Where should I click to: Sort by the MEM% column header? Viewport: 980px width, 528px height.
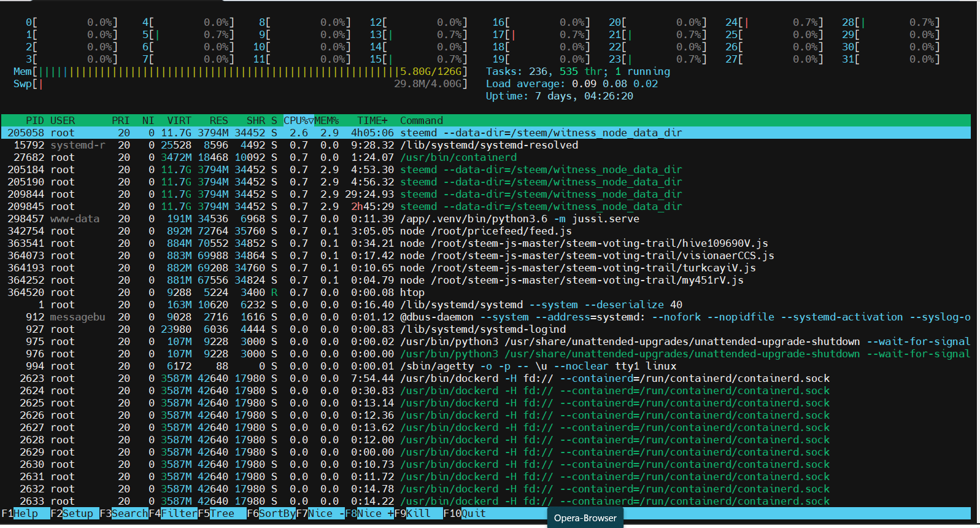tap(326, 120)
